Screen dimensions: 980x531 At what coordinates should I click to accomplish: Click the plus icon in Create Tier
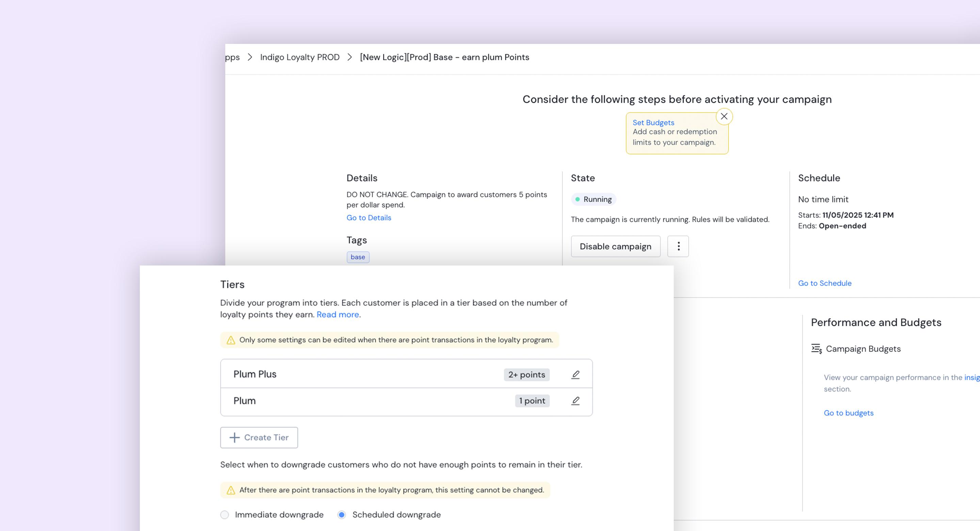(x=235, y=437)
